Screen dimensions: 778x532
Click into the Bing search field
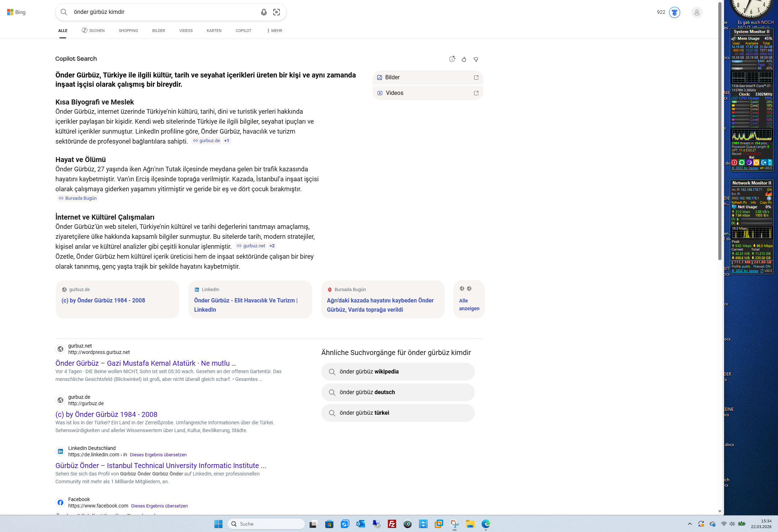click(x=160, y=12)
